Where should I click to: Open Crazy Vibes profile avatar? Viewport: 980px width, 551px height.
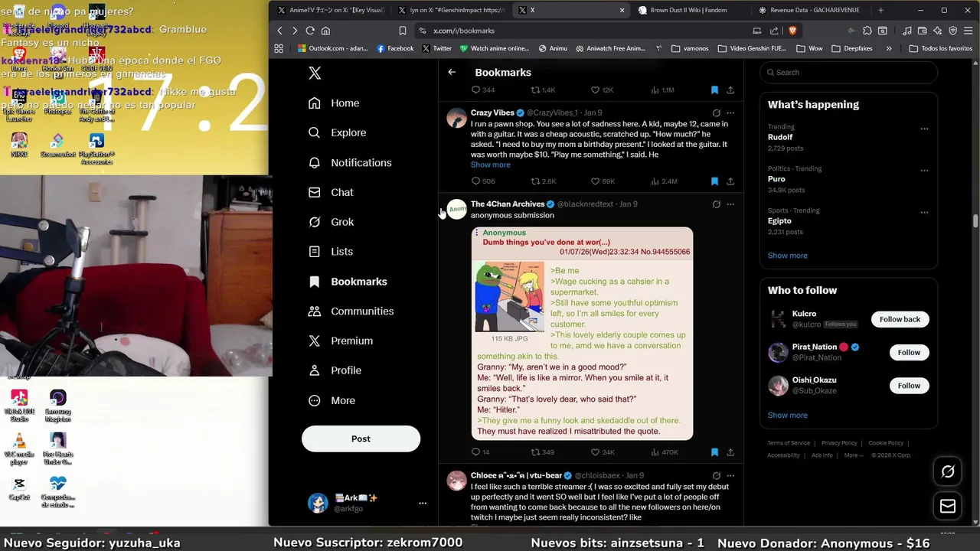(457, 118)
